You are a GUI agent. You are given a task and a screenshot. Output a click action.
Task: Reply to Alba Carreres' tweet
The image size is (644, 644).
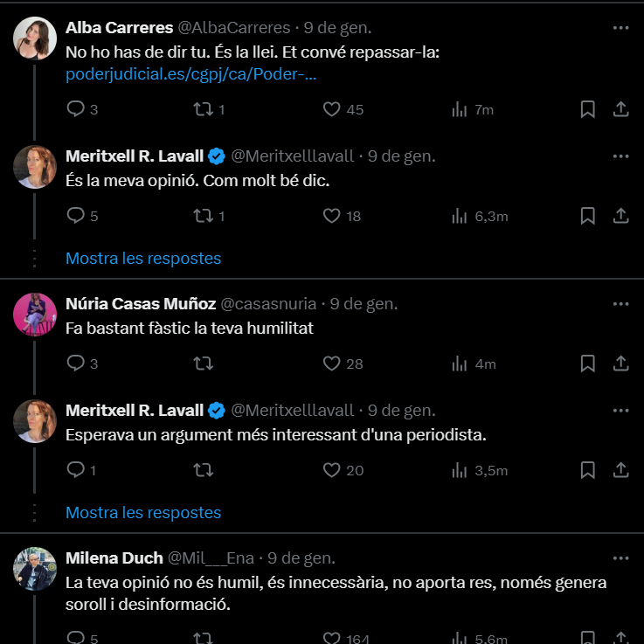[76, 109]
